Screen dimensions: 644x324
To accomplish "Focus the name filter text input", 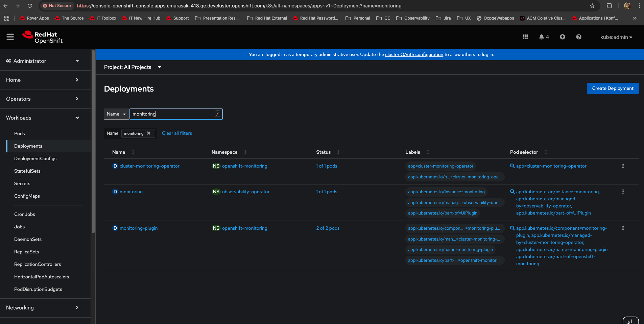I will (x=172, y=114).
